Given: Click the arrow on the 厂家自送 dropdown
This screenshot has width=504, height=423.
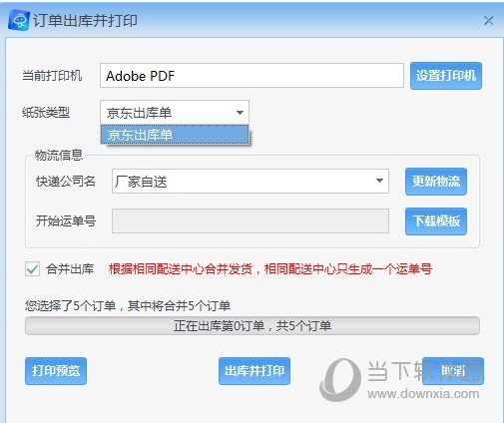Looking at the screenshot, I should (379, 181).
